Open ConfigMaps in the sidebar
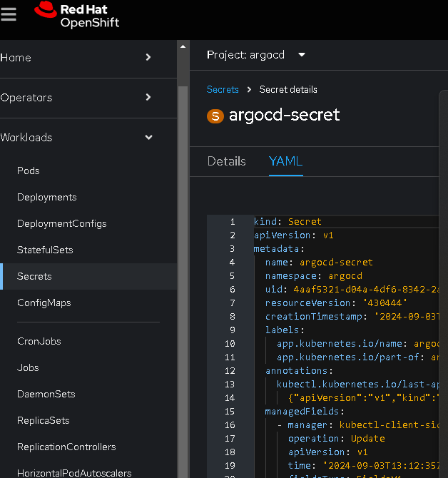448x478 pixels. (x=44, y=302)
